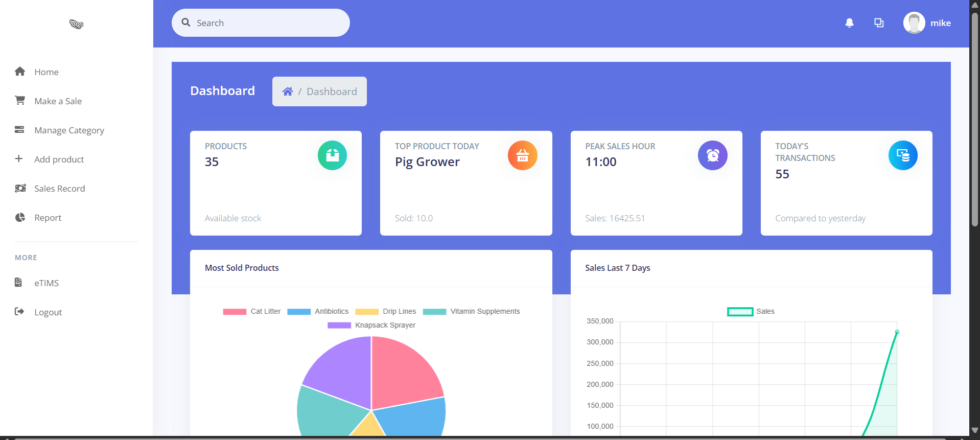Click the blue coins icon on Transactions card
980x440 pixels.
903,155
